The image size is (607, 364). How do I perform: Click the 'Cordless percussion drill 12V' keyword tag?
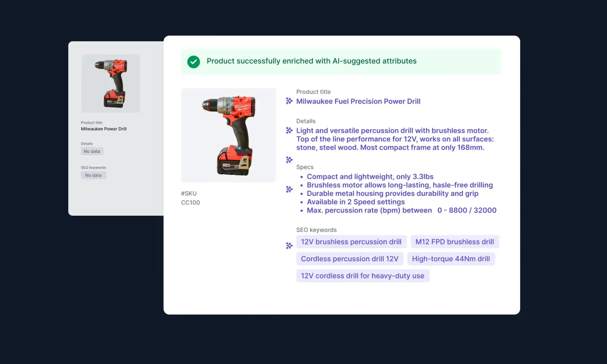350,259
